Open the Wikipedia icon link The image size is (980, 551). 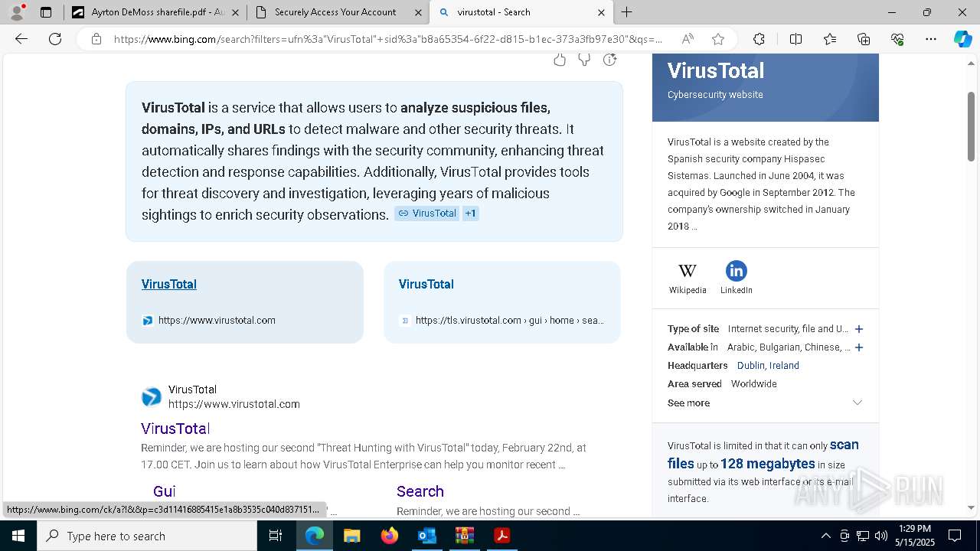click(688, 278)
